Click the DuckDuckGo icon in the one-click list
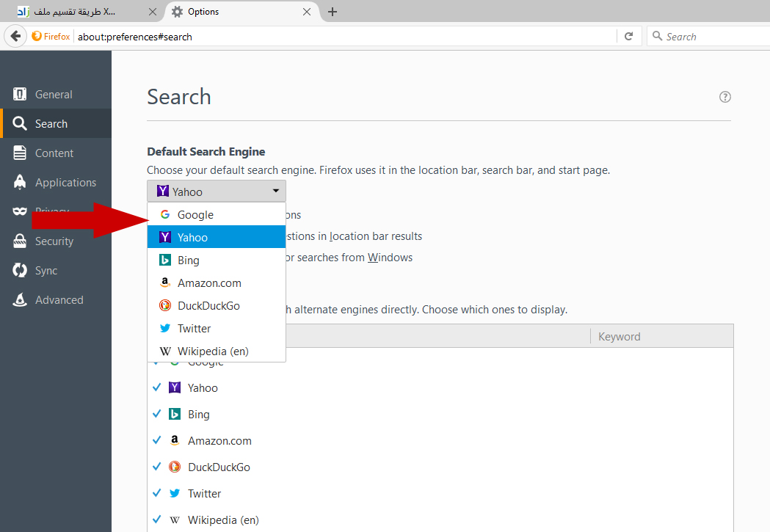 point(174,467)
